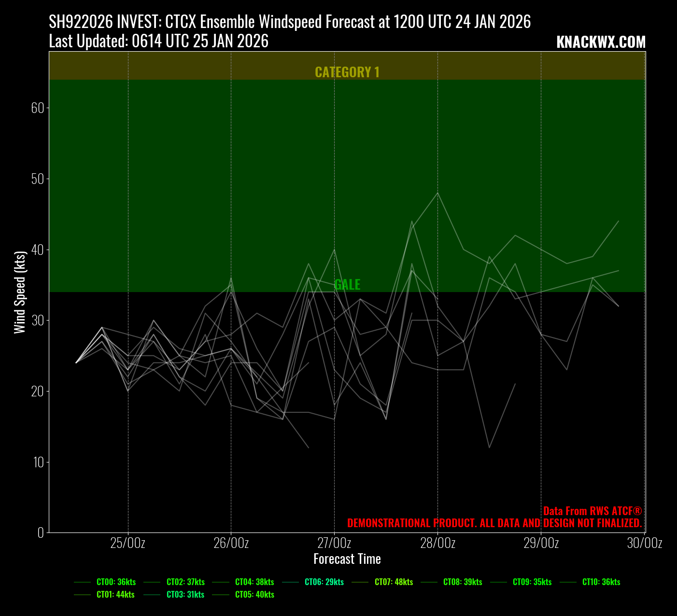
Task: Click the Wind Speed (kts) axis title
Action: tap(20, 292)
